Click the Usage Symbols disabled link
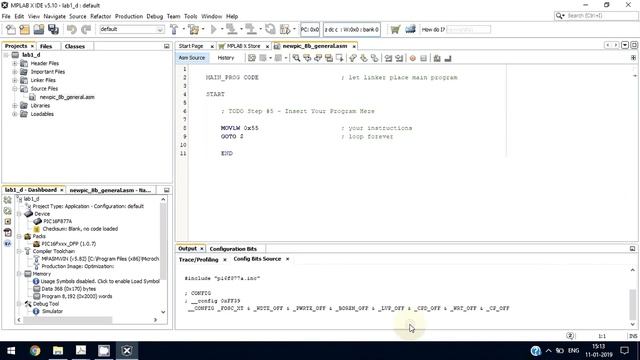This screenshot has width=640, height=360. (x=100, y=281)
